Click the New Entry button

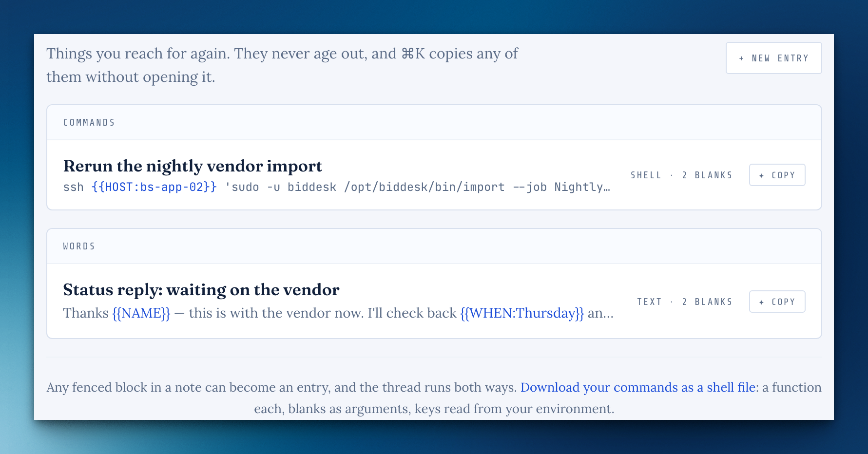[x=773, y=58]
